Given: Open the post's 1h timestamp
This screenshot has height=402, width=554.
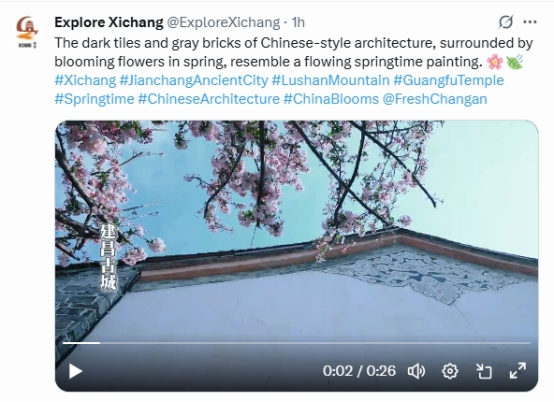Looking at the screenshot, I should coord(298,22).
